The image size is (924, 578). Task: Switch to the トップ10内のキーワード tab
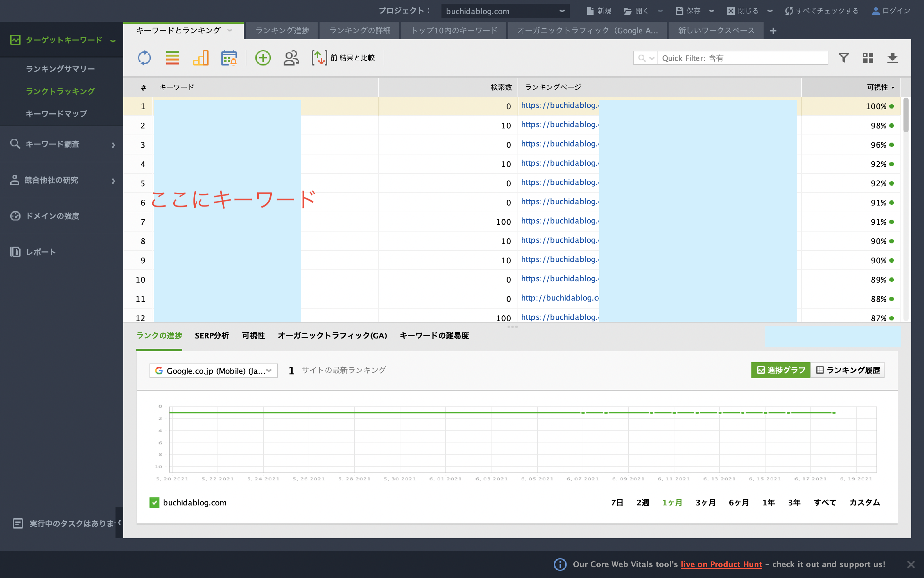[454, 30]
